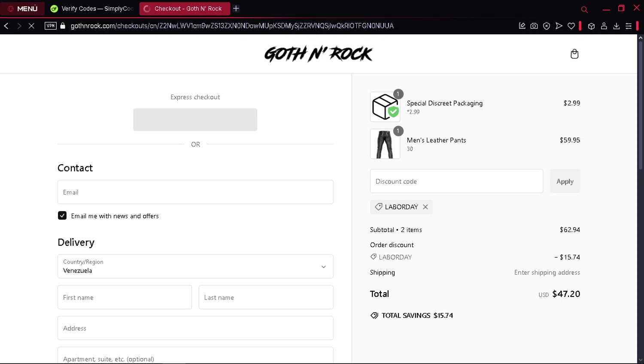Take a snapshot with camera icon
Viewport: 644px width, 364px height.
tap(534, 26)
